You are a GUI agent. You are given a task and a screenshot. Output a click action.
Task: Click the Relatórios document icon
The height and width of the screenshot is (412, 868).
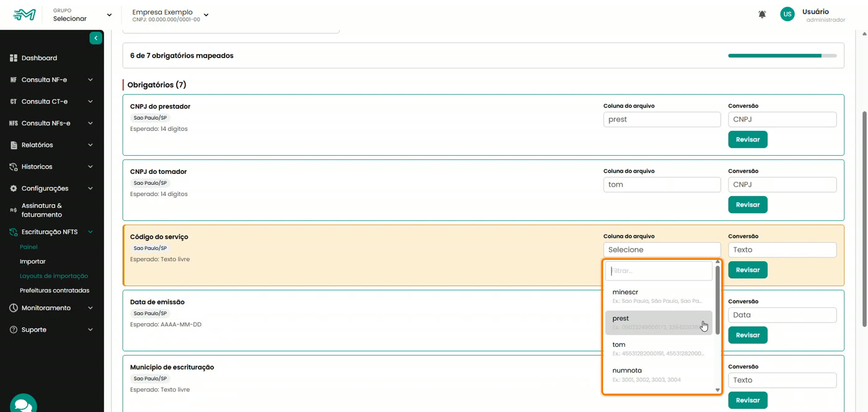14,145
